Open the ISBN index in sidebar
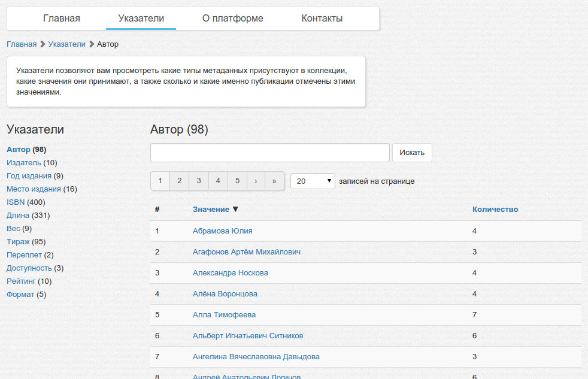Screen dimensions: 588x379 point(16,202)
